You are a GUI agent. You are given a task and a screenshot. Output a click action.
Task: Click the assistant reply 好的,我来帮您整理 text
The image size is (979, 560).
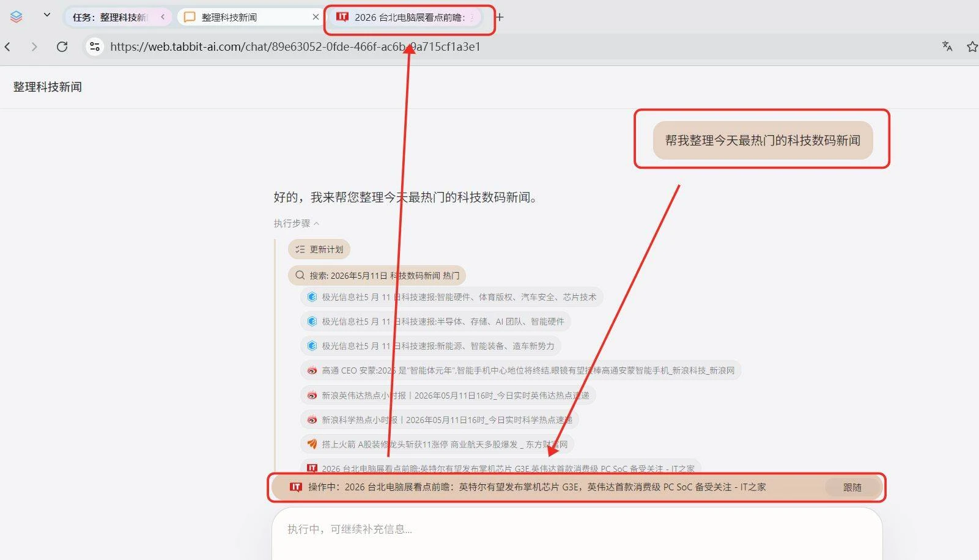coord(407,197)
